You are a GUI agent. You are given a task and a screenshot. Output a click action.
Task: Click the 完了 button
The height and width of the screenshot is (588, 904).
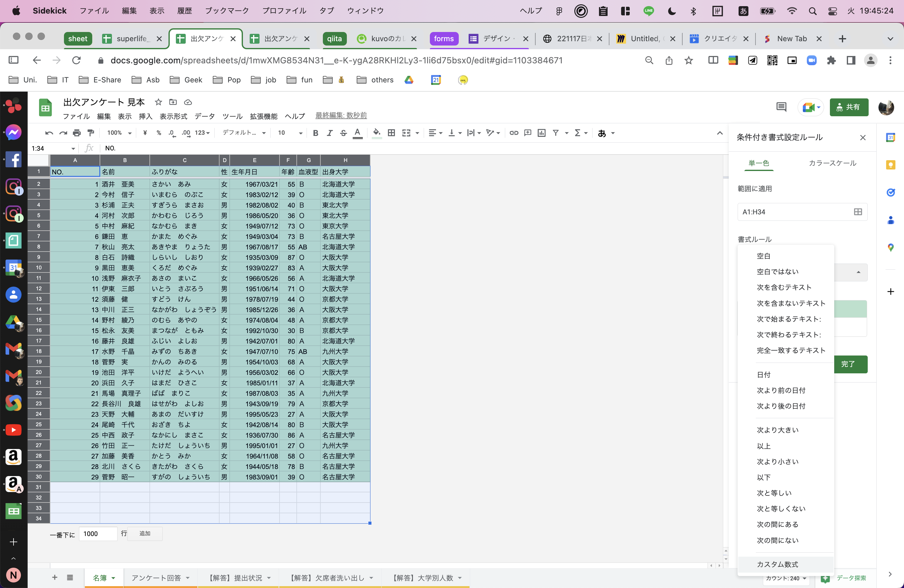[x=850, y=364]
